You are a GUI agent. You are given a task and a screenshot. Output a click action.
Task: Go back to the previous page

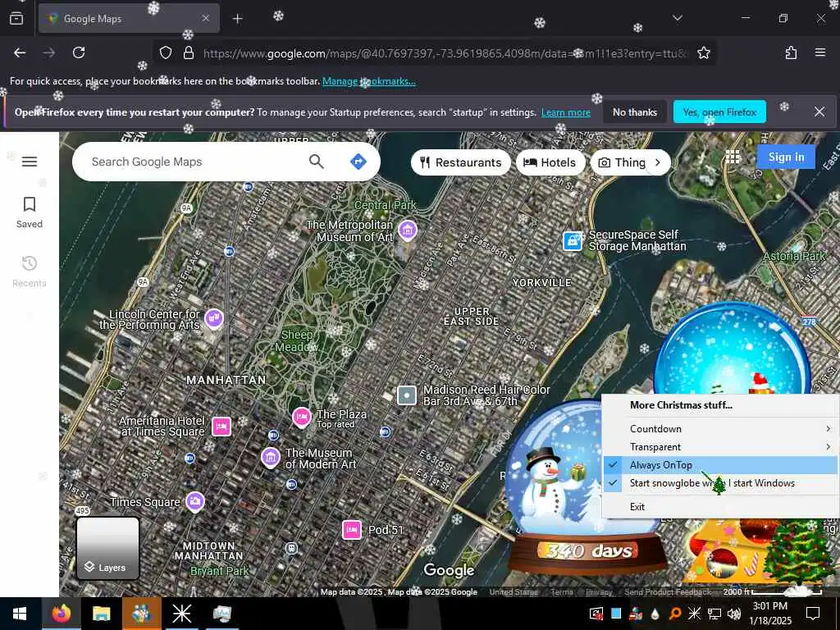20,52
